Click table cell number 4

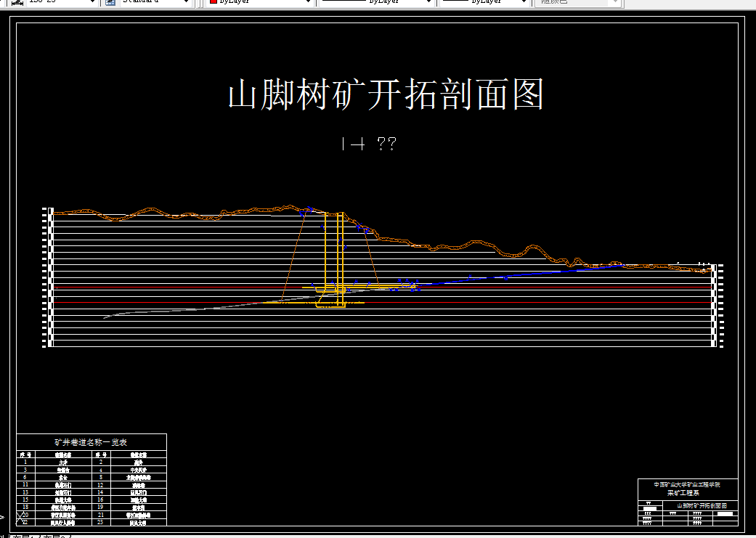pyautogui.click(x=101, y=470)
